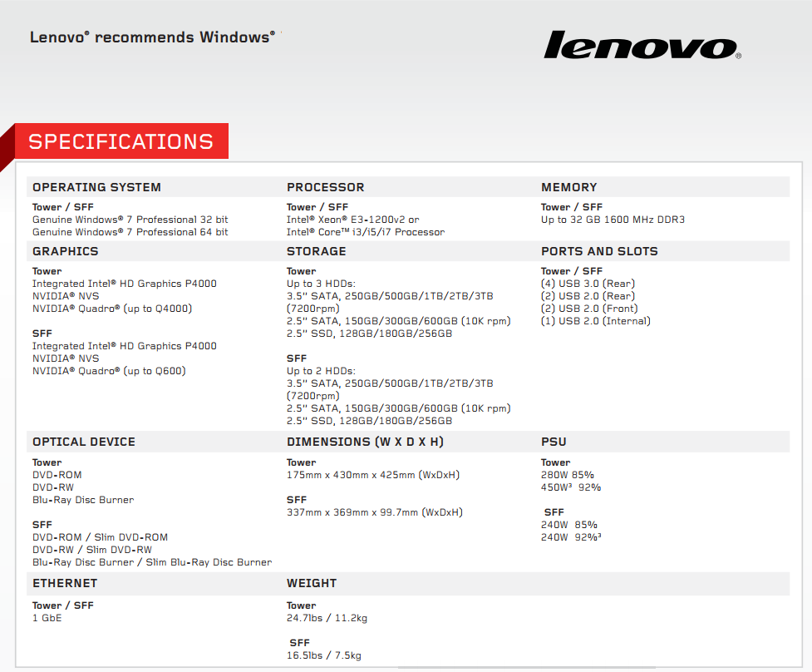Click 'Tower / SFF' under Ethernet
Viewport: 812px width, 672px height.
click(62, 605)
